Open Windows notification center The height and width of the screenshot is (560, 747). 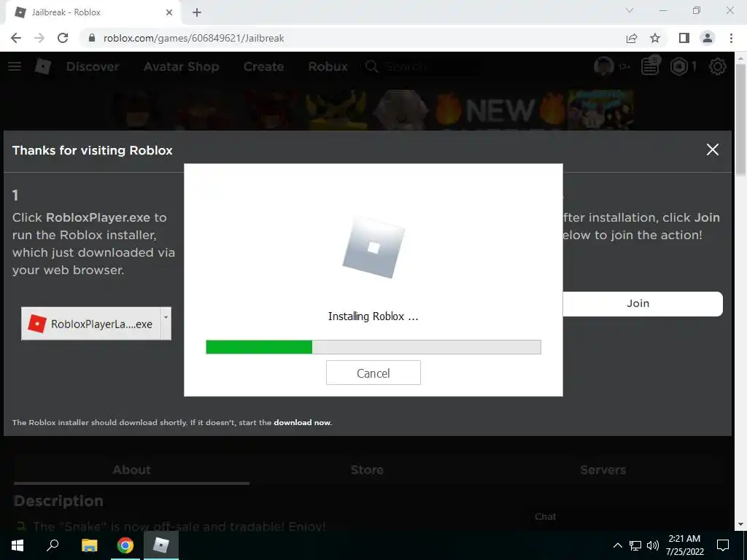point(723,545)
